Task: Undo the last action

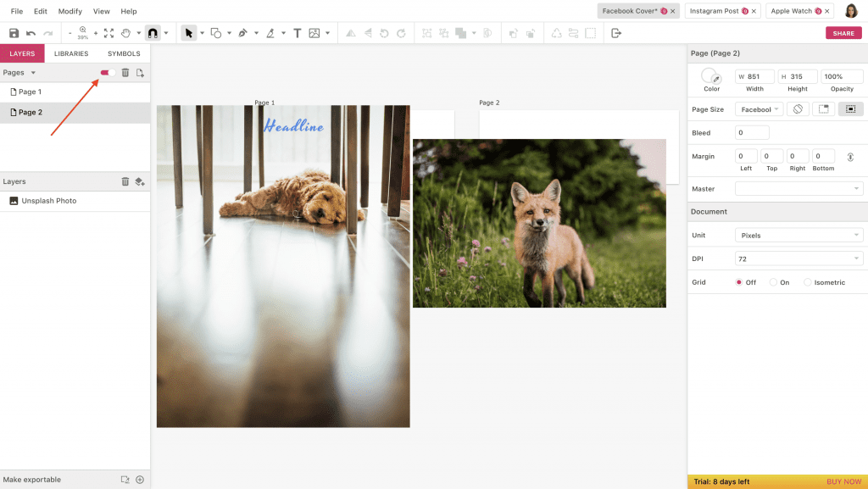Action: tap(31, 33)
